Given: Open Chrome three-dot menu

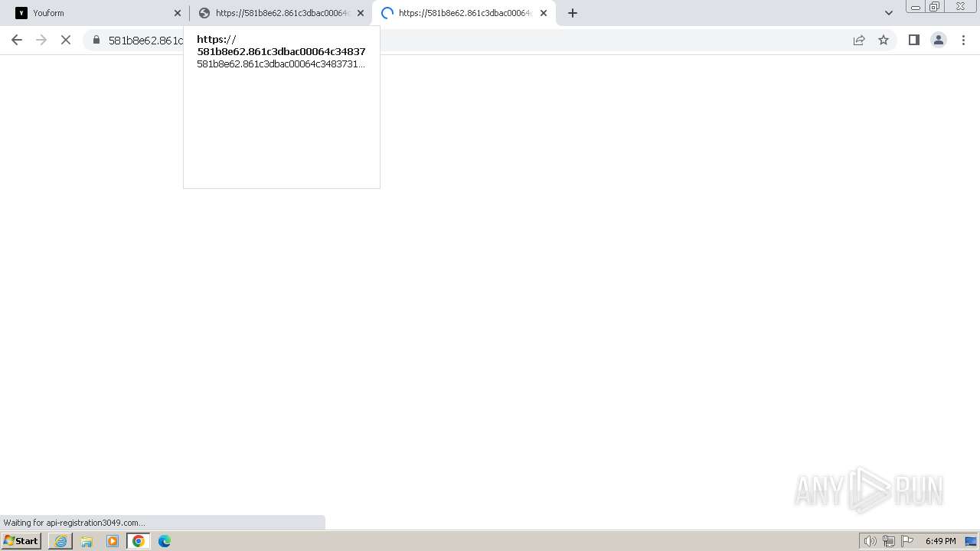Looking at the screenshot, I should tap(963, 40).
